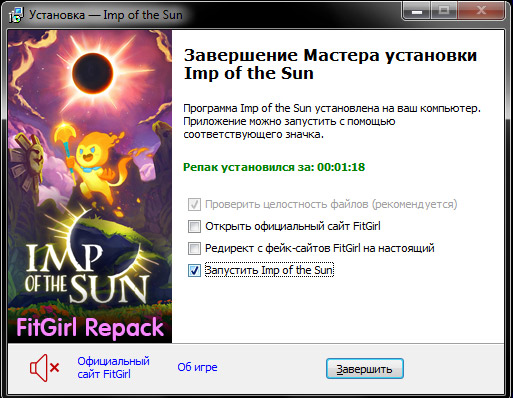The image size is (513, 398).
Task: Click the 'Завершить' button
Action: coord(365,369)
